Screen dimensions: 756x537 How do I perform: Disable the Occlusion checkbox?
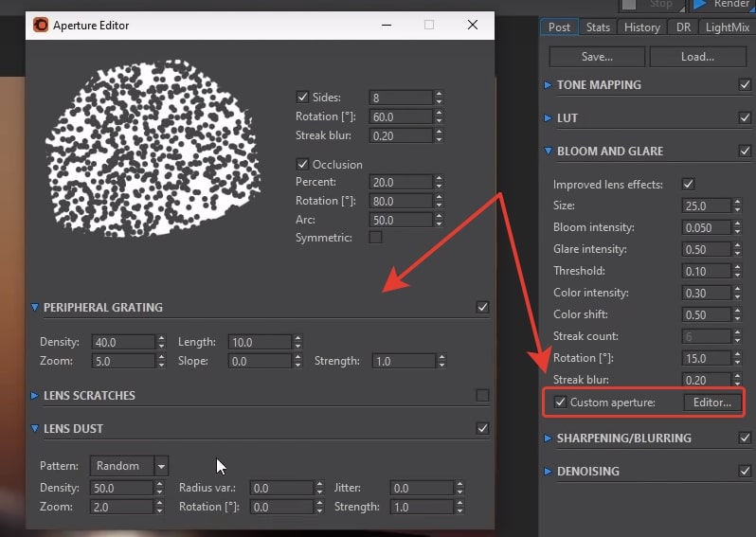click(303, 164)
